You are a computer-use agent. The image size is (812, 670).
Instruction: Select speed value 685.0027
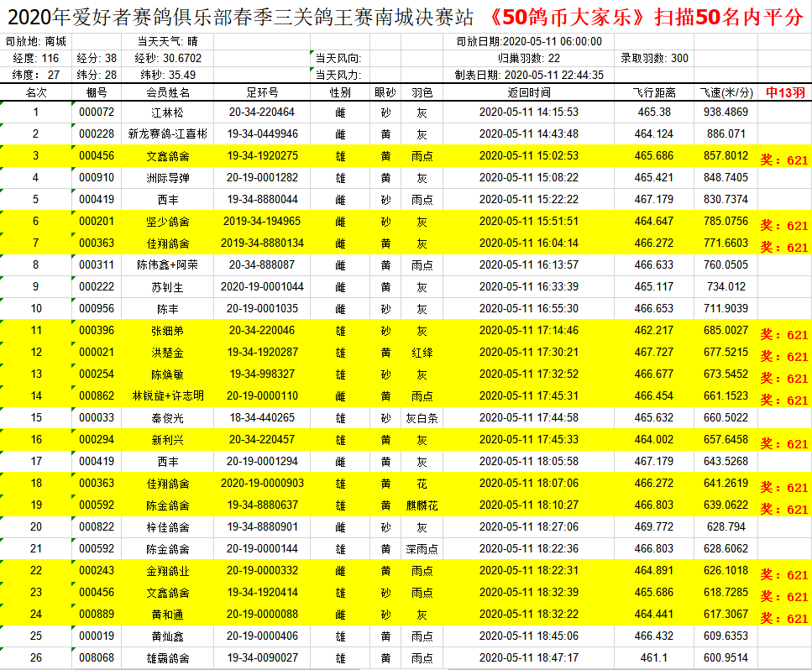click(726, 330)
